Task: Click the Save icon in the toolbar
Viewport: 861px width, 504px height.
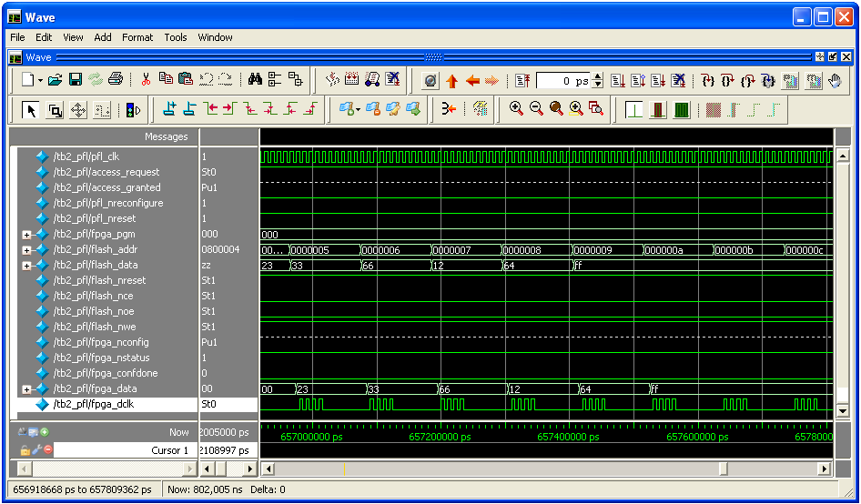Action: (x=76, y=80)
